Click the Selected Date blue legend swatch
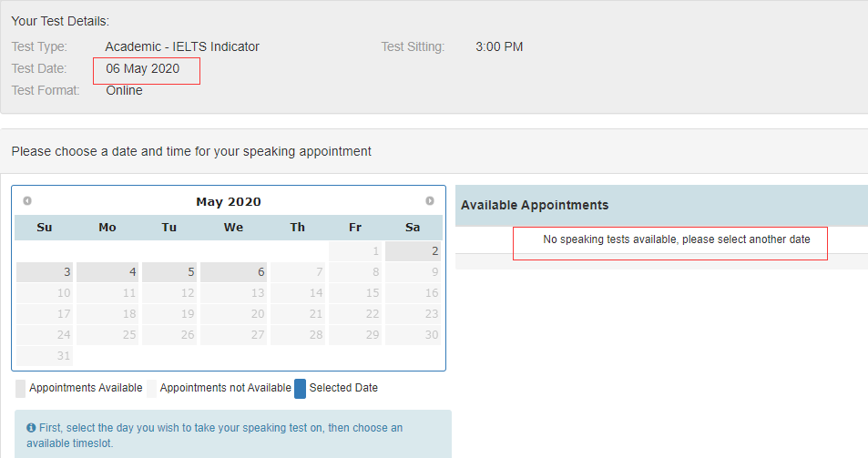This screenshot has width=868, height=458. click(x=300, y=389)
